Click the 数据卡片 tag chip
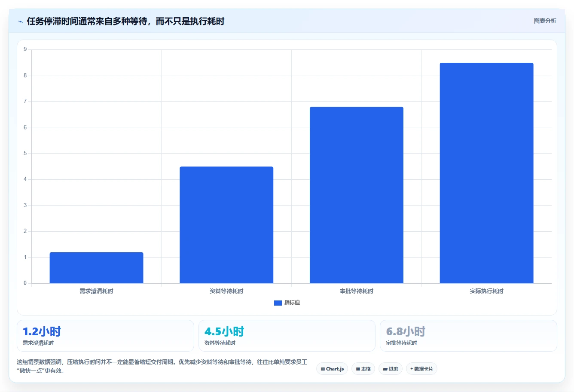The width and height of the screenshot is (574, 392). pos(421,369)
